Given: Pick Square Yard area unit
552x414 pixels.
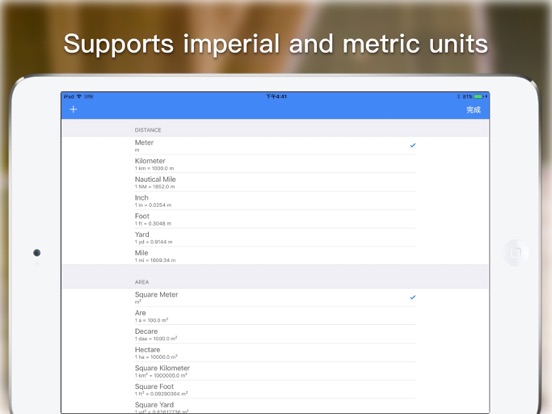Looking at the screenshot, I should 275,407.
